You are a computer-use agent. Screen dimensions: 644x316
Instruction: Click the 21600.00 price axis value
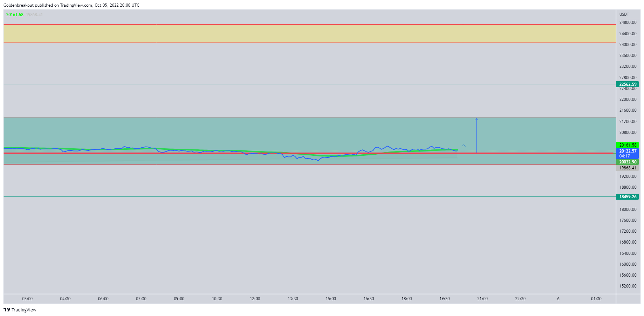(627, 110)
